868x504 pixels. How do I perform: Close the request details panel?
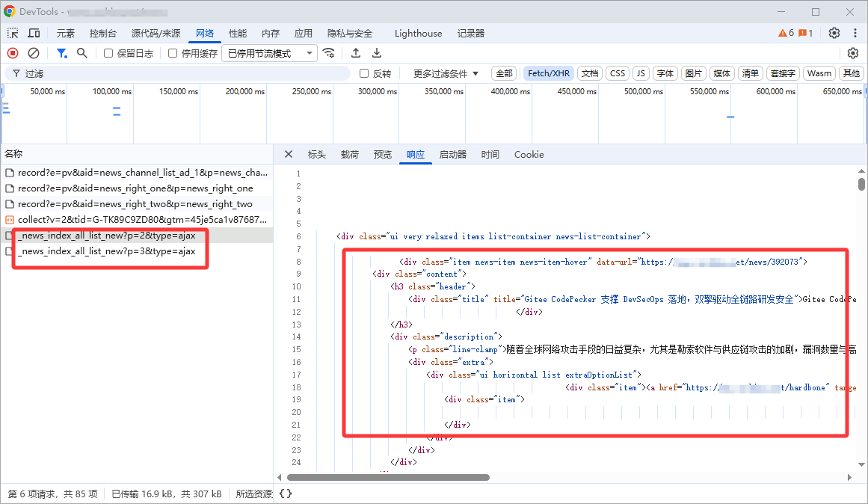pos(289,155)
